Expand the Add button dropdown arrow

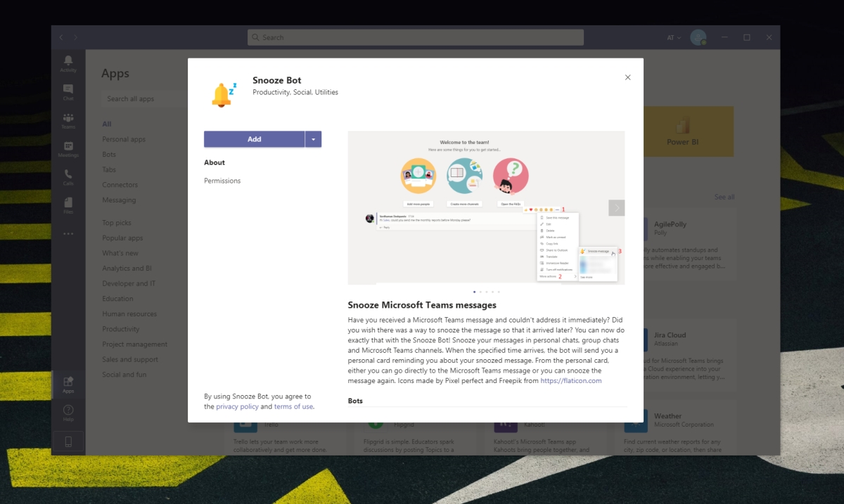[314, 139]
